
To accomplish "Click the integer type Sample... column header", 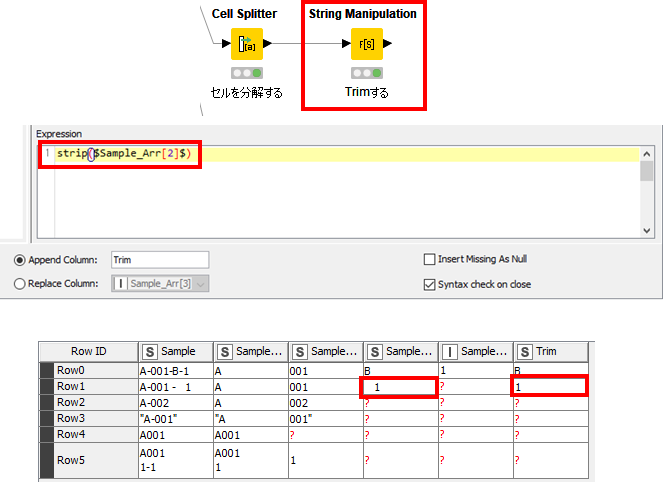I will click(x=476, y=351).
